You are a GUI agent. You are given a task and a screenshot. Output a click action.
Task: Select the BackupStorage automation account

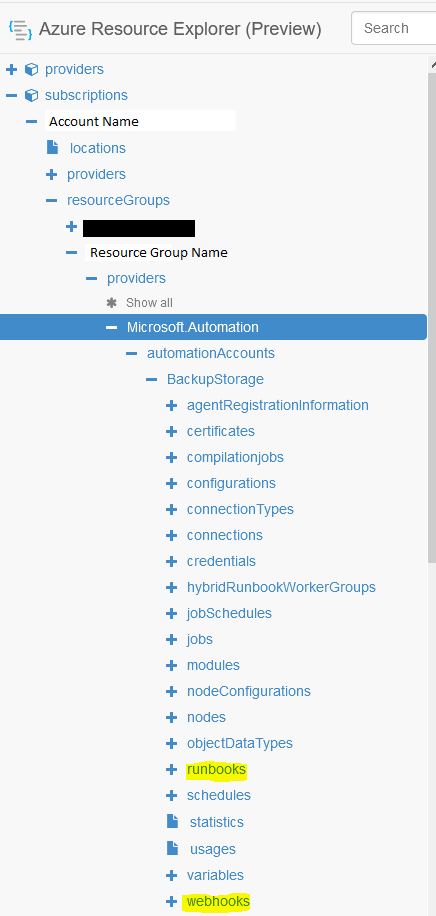pyautogui.click(x=215, y=380)
